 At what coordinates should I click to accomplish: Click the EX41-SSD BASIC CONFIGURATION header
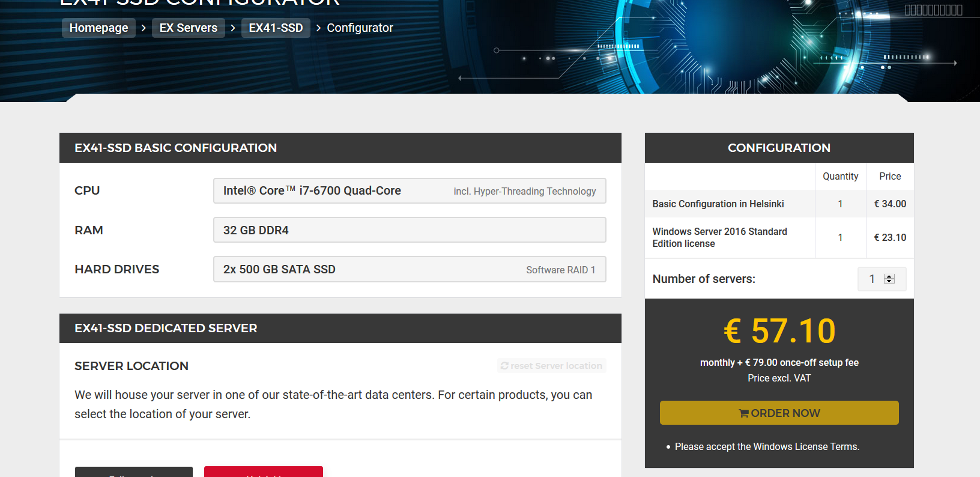tap(340, 148)
